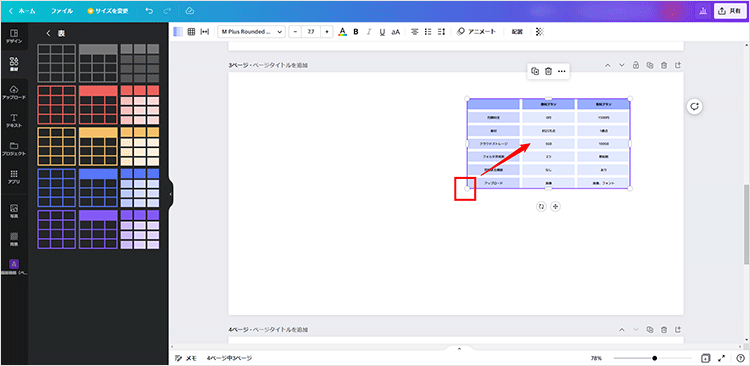Toggle underline text formatting
The height and width of the screenshot is (366, 750).
382,32
